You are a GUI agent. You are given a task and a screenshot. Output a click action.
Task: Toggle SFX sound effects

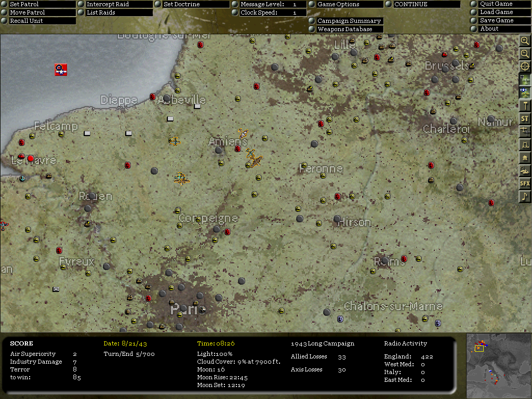[525, 183]
